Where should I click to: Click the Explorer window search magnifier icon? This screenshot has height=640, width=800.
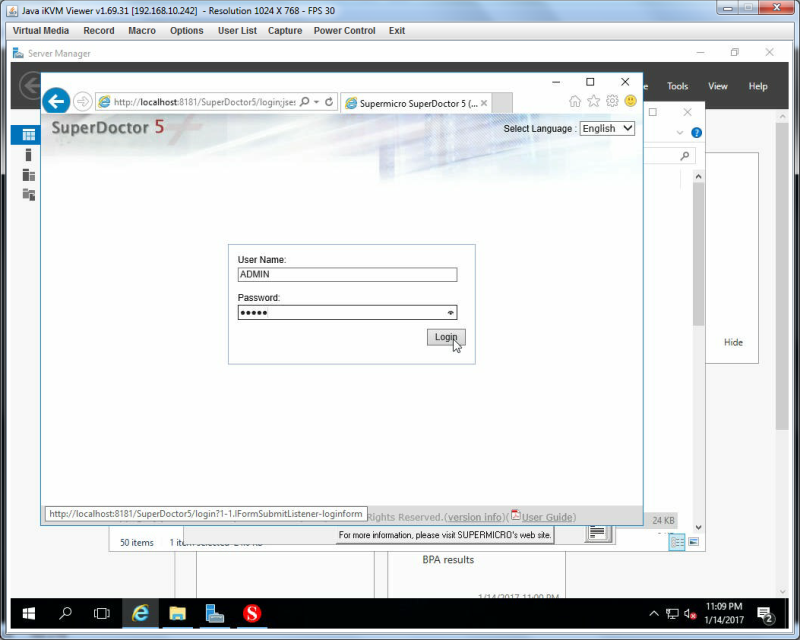685,156
